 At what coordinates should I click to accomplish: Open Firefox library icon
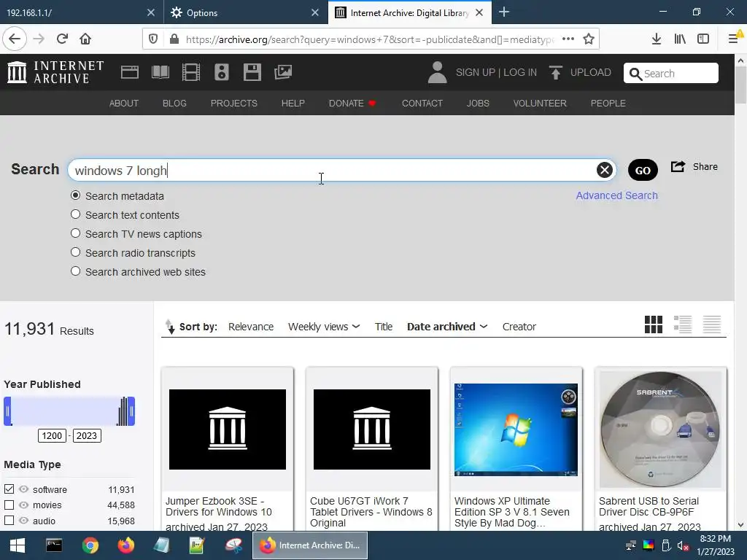click(x=680, y=39)
